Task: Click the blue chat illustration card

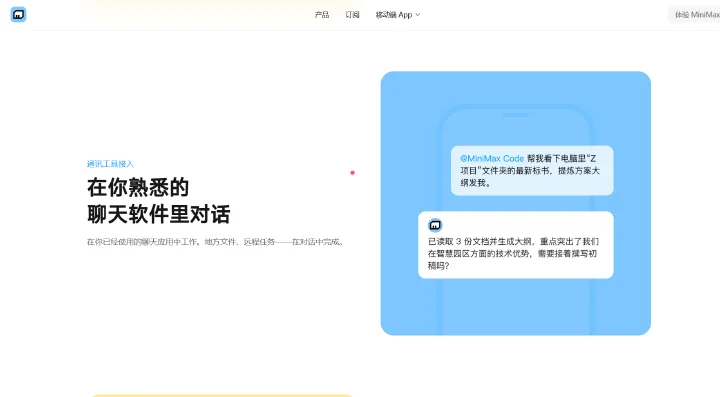Action: pos(515,203)
